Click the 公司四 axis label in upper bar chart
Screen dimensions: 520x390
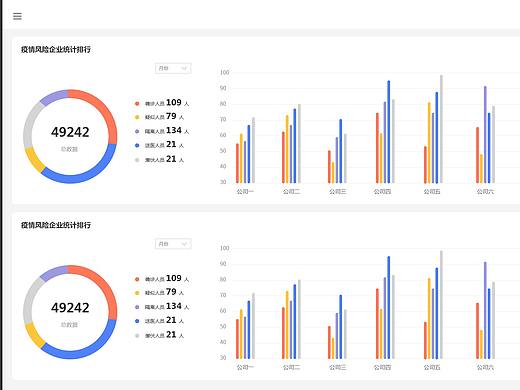(x=382, y=192)
